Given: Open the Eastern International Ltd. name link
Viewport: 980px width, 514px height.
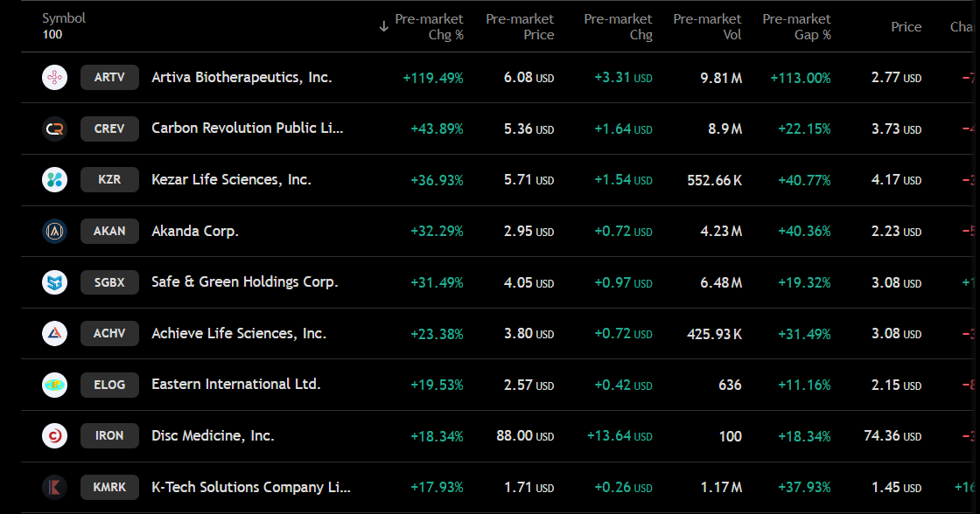Looking at the screenshot, I should click(x=235, y=384).
